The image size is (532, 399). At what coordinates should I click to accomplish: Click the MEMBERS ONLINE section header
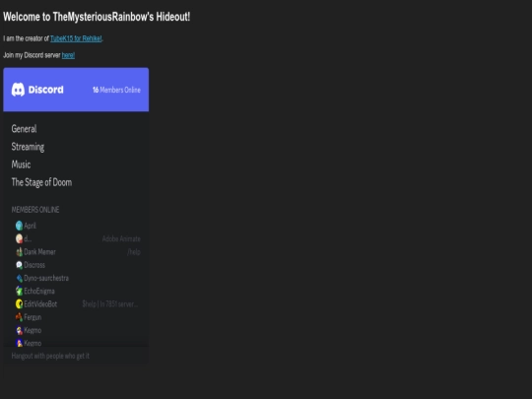click(35, 210)
